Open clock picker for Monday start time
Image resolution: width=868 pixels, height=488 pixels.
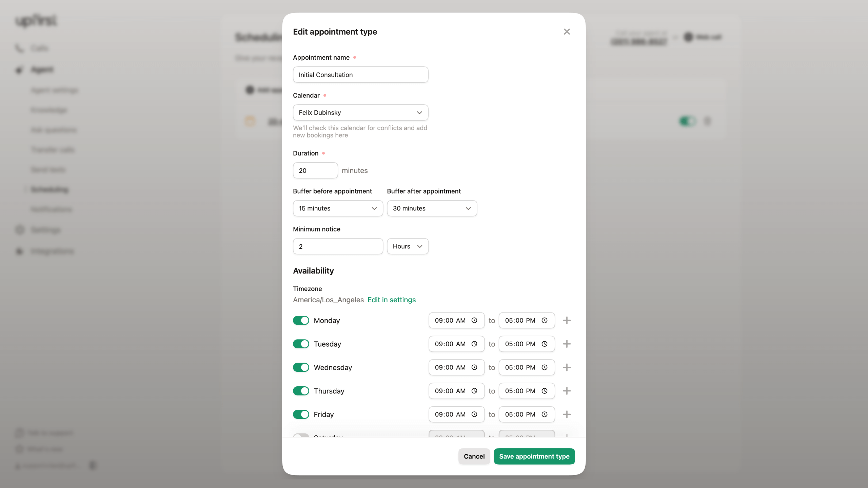pos(474,320)
